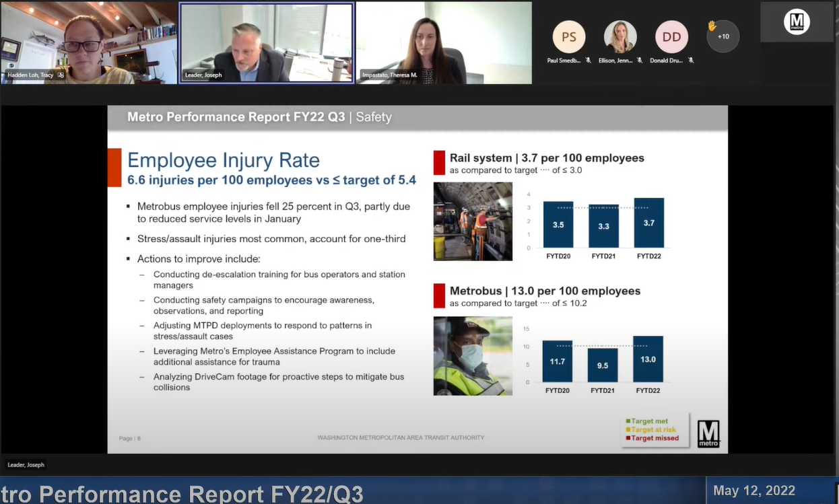Click the PS avatar for Paul Smedberg
839x504 pixels.
tap(569, 37)
